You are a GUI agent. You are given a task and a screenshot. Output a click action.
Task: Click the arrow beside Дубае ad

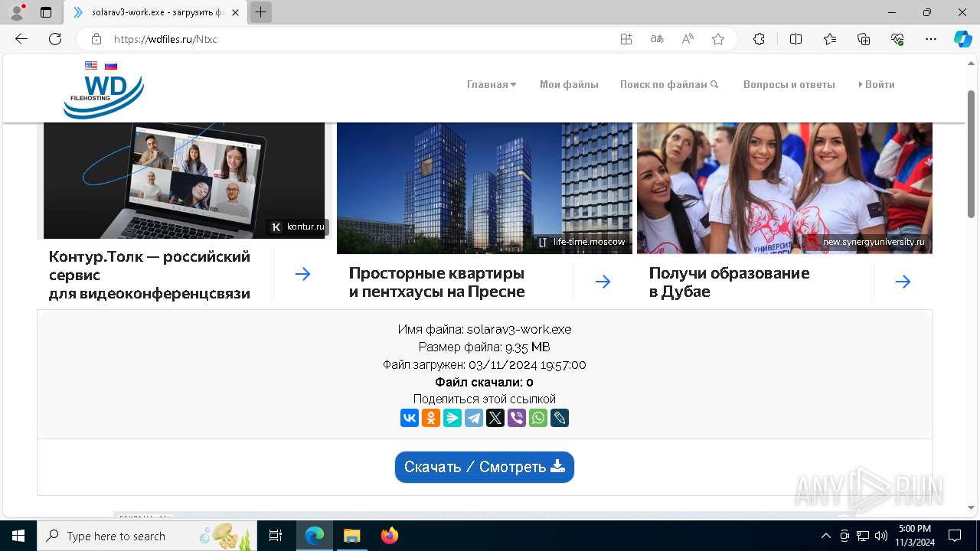tap(903, 282)
